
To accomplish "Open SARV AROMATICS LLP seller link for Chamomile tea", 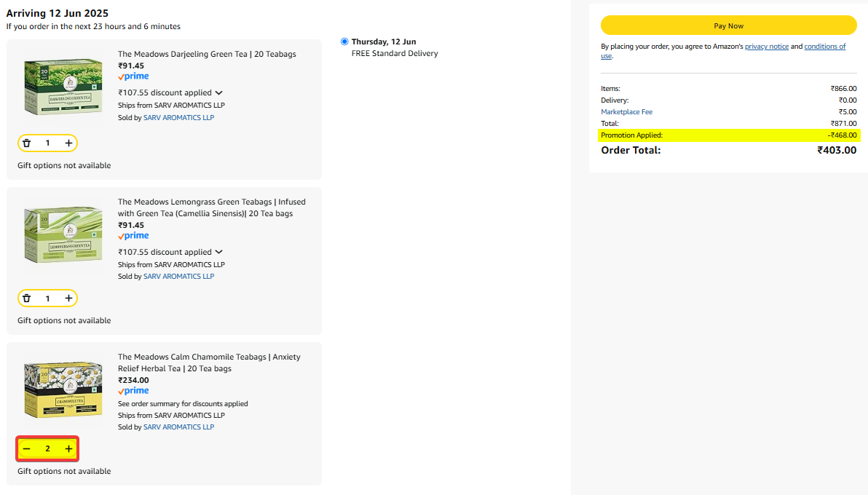I will [x=179, y=427].
